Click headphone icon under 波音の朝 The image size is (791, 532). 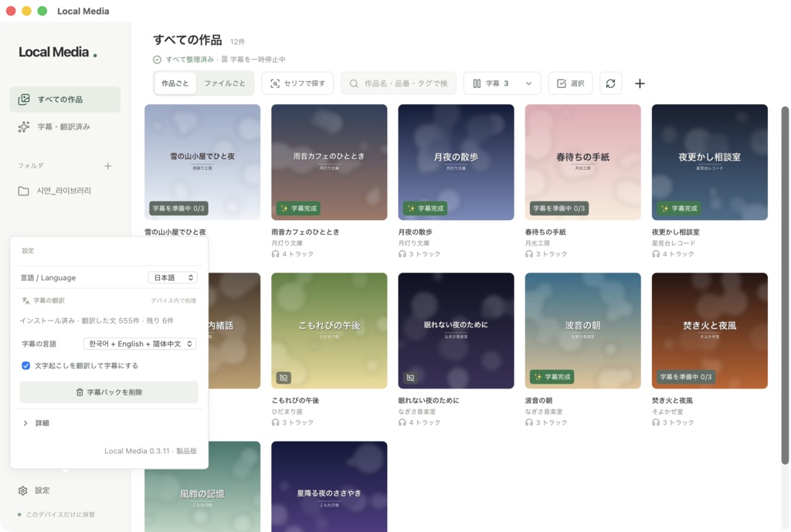[529, 422]
